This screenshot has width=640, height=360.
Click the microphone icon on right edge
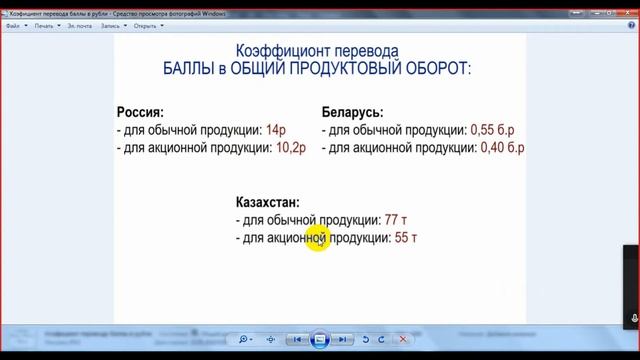[635, 318]
